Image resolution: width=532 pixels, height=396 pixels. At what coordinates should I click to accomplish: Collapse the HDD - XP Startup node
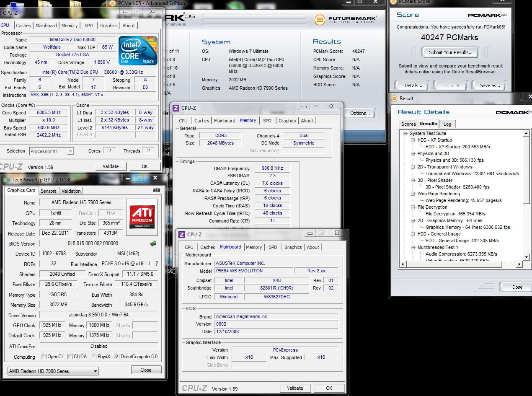tap(413, 140)
